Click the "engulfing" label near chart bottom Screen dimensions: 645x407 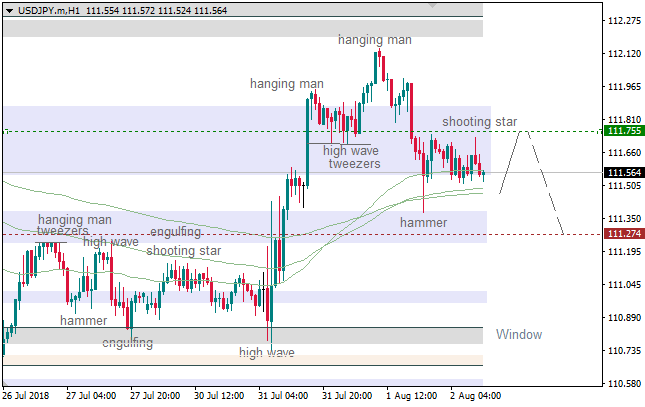point(128,343)
